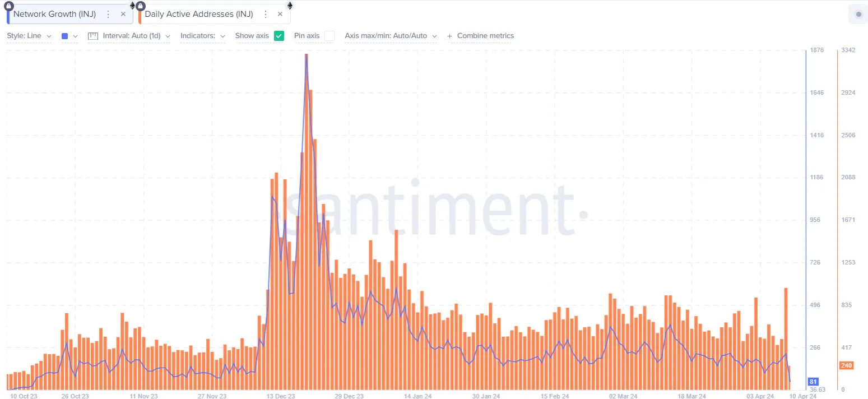Viewport: 868px width, 399px height.
Task: Open the Style: Line dropdown
Action: point(29,36)
